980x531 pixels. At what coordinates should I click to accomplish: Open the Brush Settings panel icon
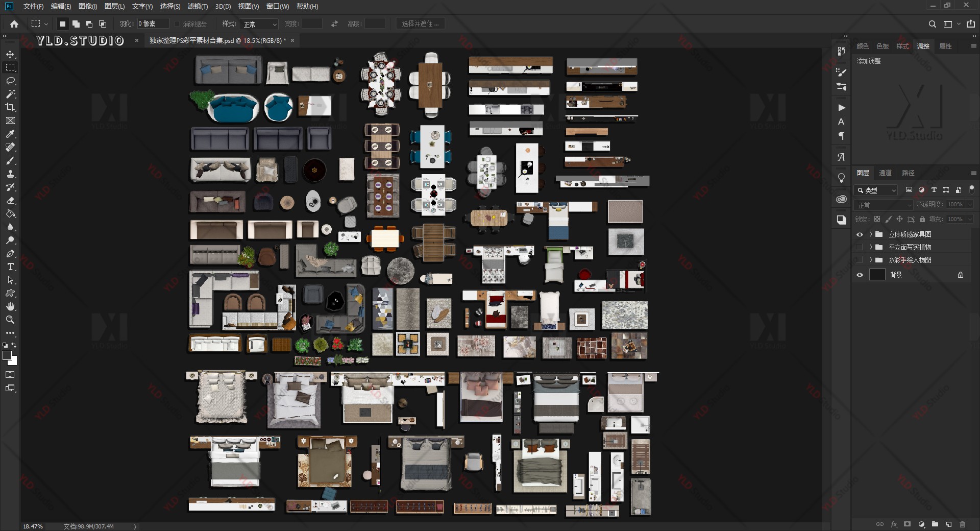click(842, 72)
